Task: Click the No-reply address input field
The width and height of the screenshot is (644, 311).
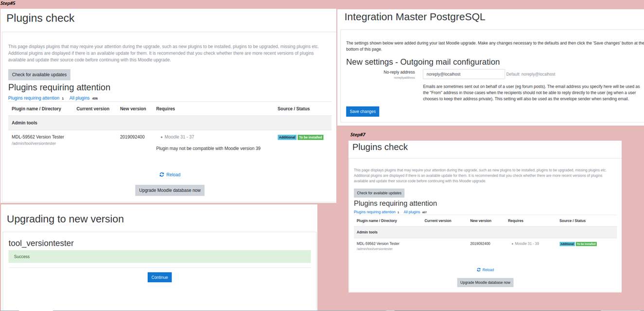Action: (x=464, y=74)
